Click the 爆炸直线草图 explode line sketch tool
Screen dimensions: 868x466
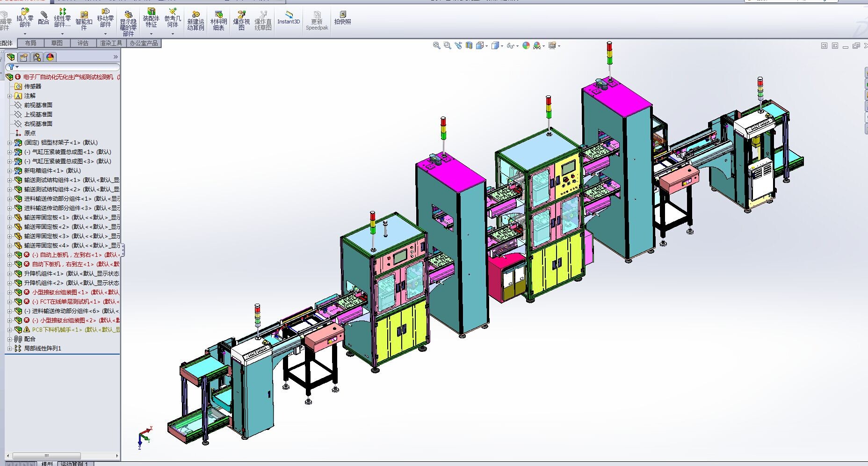[263, 21]
